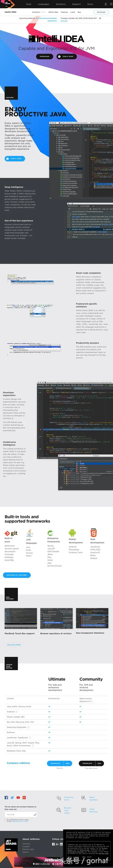The width and height of the screenshot is (113, 868).
Task: Click the Spring Enterprise frameworks icon
Action: (50, 533)
